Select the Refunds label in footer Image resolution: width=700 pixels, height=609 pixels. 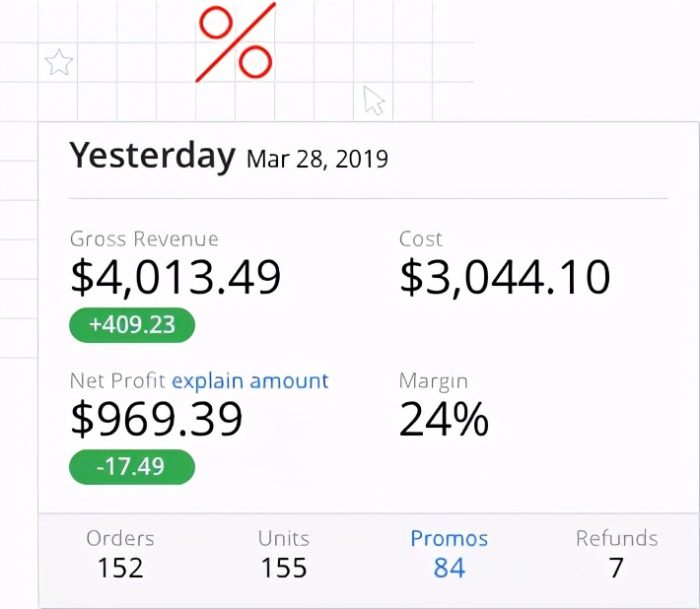coord(616,538)
